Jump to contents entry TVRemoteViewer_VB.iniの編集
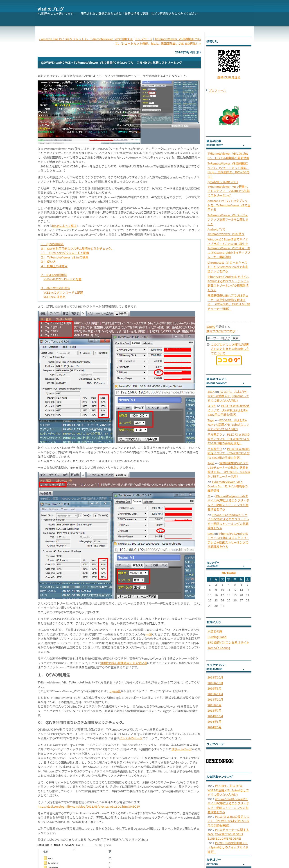Image resolution: width=289 pixels, height=868 pixels. click(65, 257)
